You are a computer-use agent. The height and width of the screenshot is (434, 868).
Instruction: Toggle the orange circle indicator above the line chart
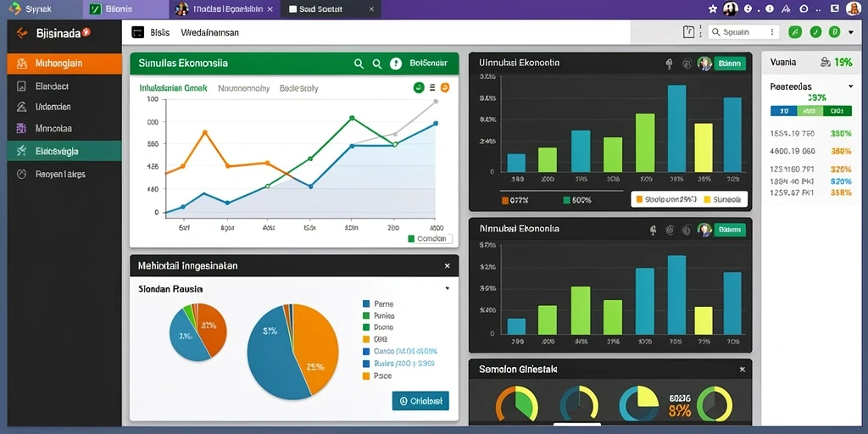click(444, 87)
